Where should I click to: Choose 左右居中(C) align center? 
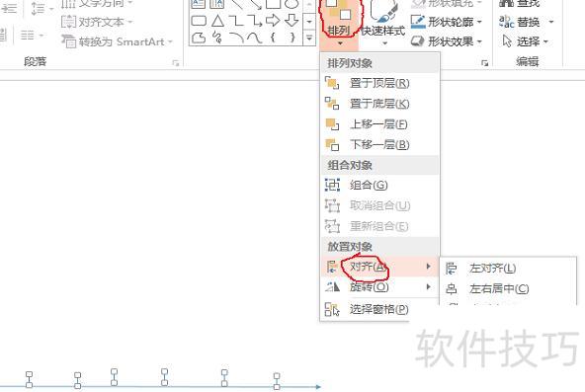point(508,288)
